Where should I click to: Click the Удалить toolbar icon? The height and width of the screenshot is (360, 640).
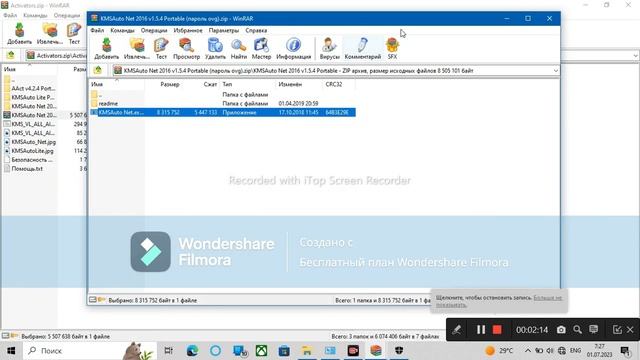coord(215,48)
